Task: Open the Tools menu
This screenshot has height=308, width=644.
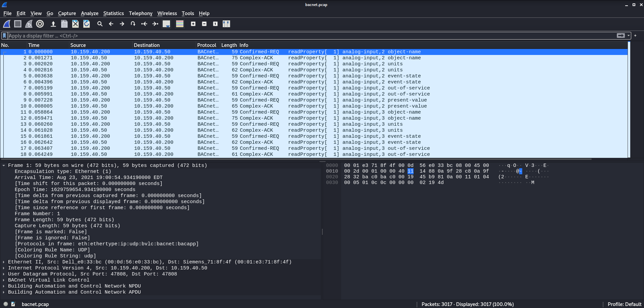Action: coord(188,13)
